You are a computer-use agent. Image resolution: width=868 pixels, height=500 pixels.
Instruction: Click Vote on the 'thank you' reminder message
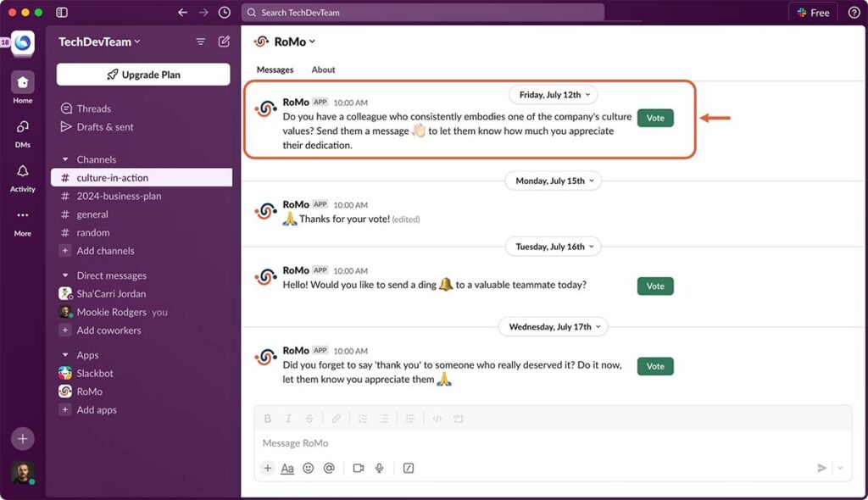655,366
